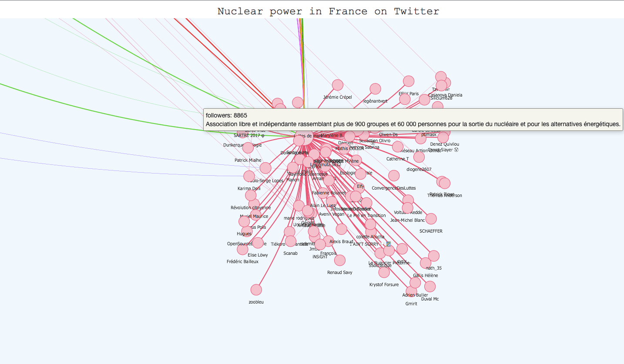Screen dimensions: 624x364
Task: Click the iNSiGhT node circle
Action: coord(320,244)
